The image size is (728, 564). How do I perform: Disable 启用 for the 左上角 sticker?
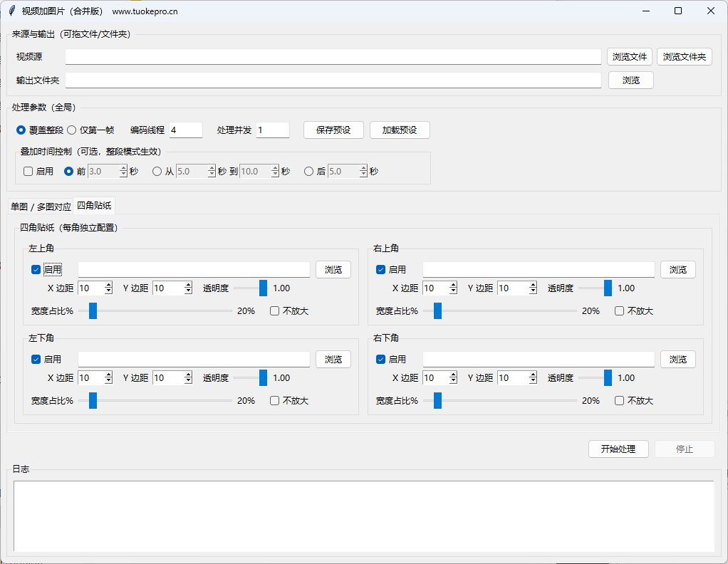tap(36, 269)
